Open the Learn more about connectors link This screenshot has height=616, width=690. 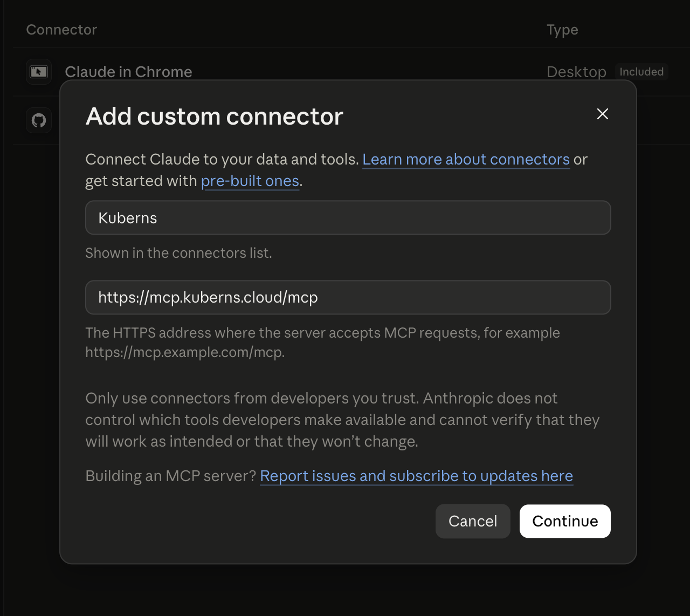pyautogui.click(x=466, y=160)
